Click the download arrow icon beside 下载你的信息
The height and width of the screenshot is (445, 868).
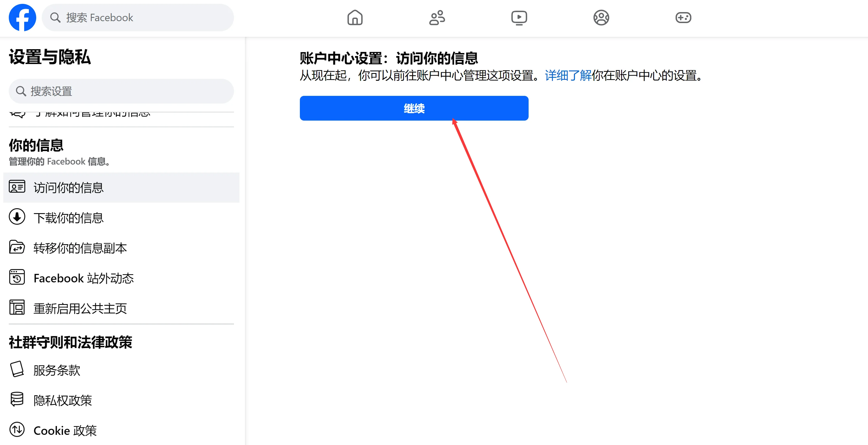17,217
